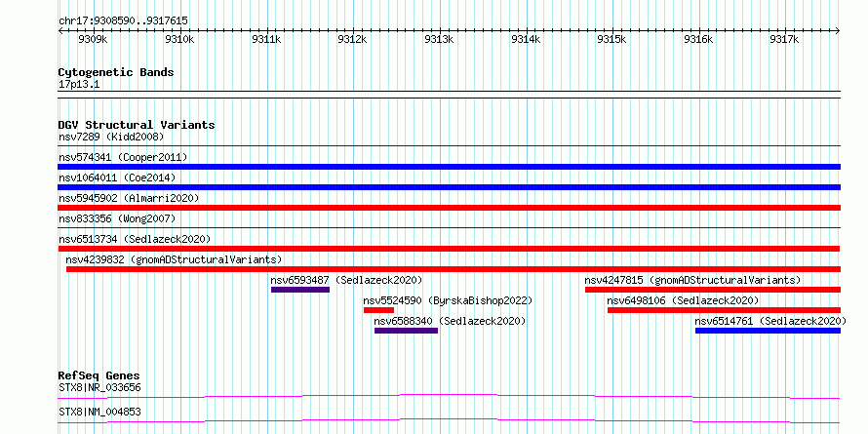Viewport: 868px width, 434px height.
Task: Open the nsv833356 (Wong2007) label
Action: 117,218
